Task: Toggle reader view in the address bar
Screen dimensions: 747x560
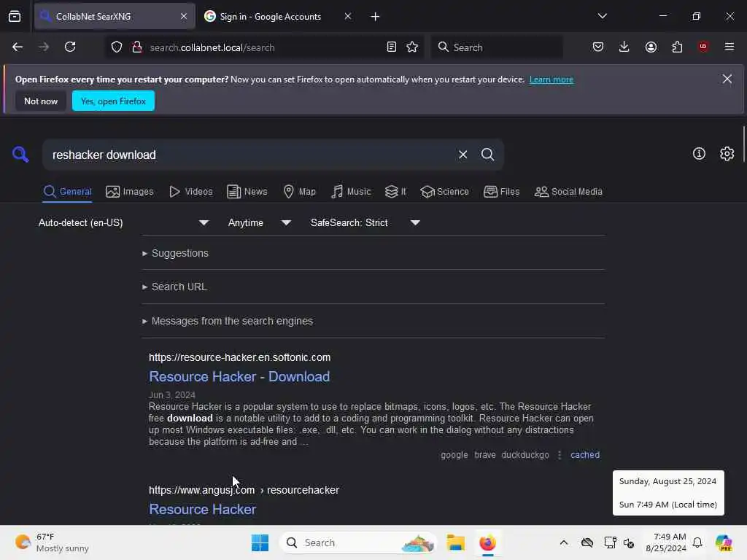Action: pyautogui.click(x=391, y=47)
